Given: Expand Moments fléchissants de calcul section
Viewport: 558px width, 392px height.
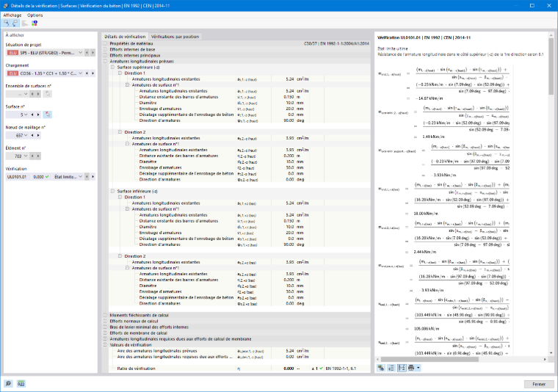Looking at the screenshot, I should pyautogui.click(x=105, y=315).
